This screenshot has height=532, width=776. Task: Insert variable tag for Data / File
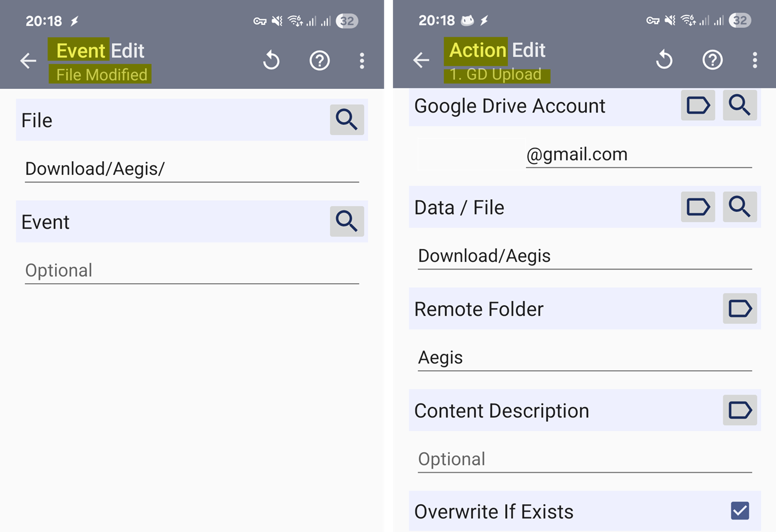(x=698, y=207)
